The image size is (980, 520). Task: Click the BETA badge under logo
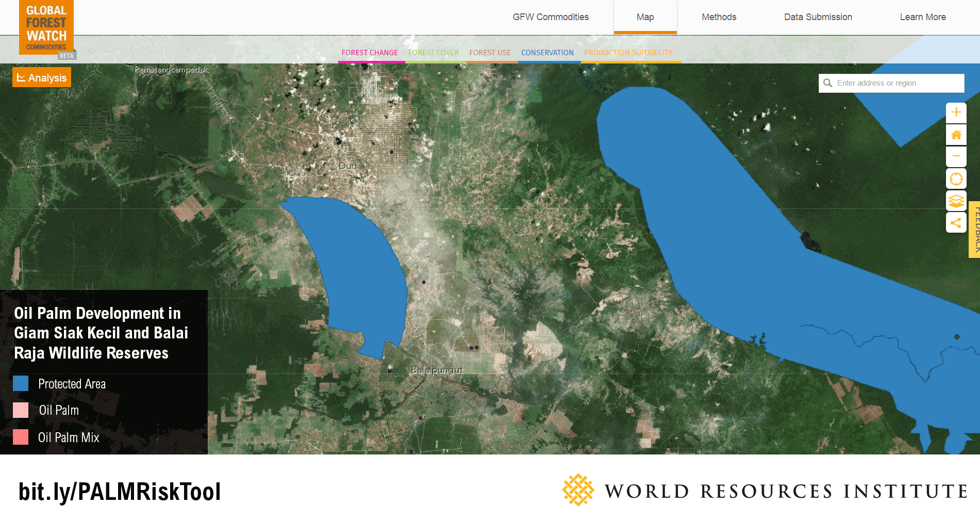pyautogui.click(x=67, y=56)
